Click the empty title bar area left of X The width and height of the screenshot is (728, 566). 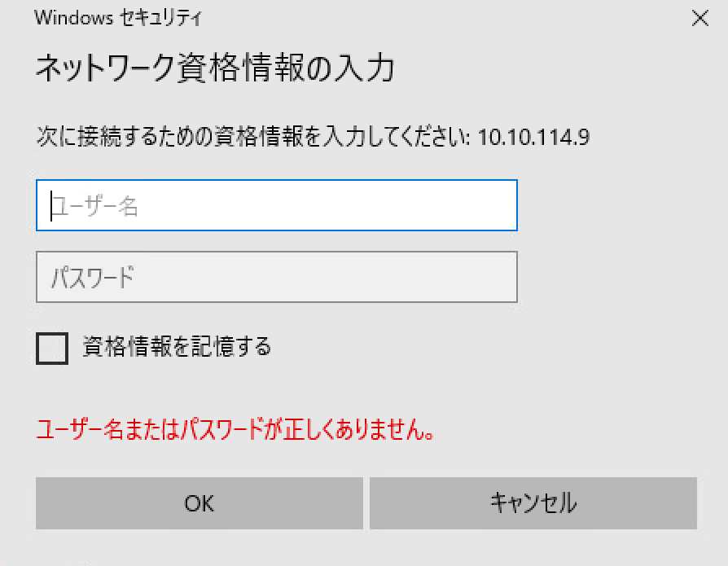pyautogui.click(x=448, y=18)
